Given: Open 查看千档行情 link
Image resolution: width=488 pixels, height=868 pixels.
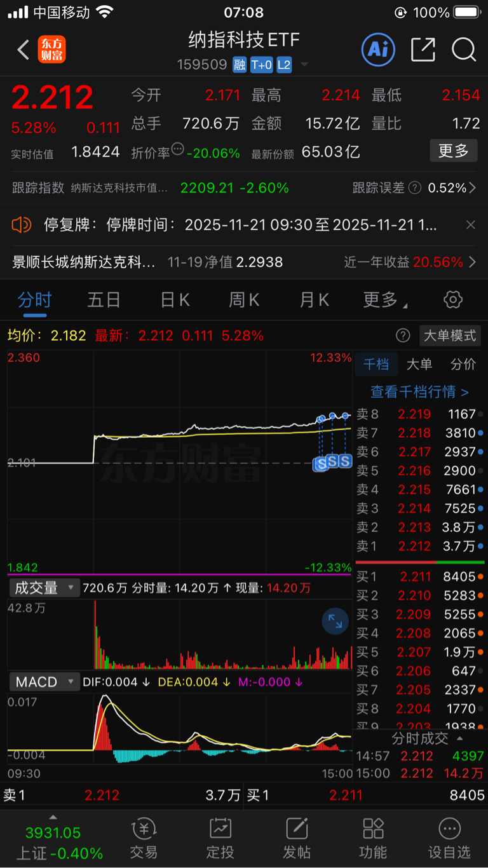Looking at the screenshot, I should [419, 392].
